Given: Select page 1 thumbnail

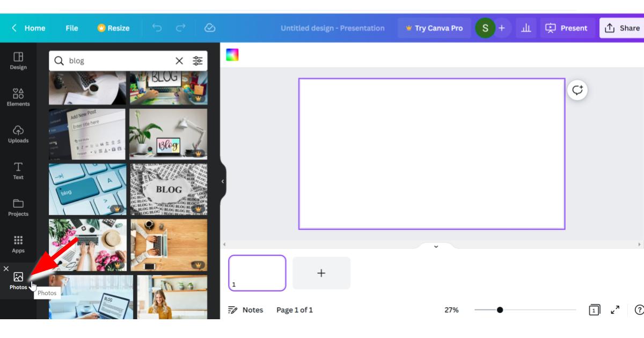Looking at the screenshot, I should (257, 273).
